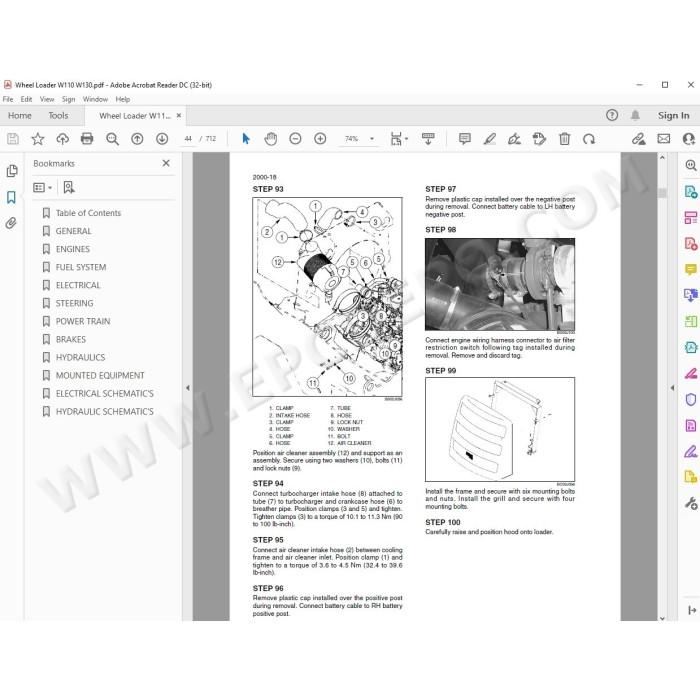Screen dimensions: 700x700
Task: Open the HYDRAULICS bookmark
Action: click(x=80, y=358)
